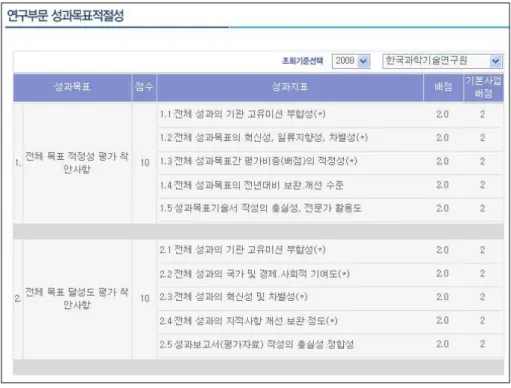
Task: Select row 2.1 전체 성과의 기관 고유미션 부합성
Action: click(330, 250)
